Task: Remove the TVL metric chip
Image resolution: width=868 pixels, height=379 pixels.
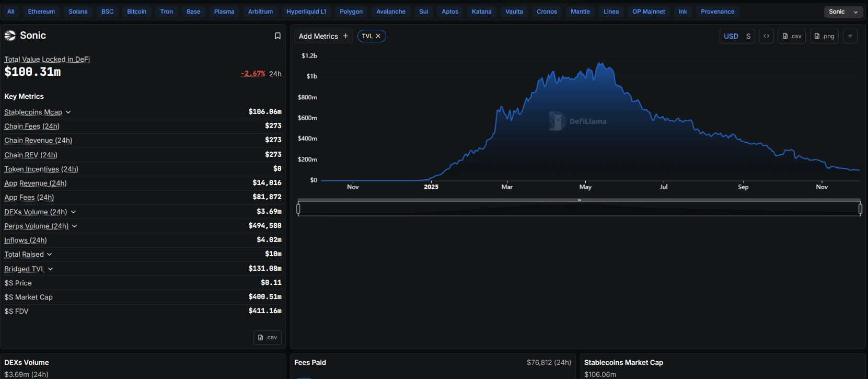Action: [x=378, y=36]
